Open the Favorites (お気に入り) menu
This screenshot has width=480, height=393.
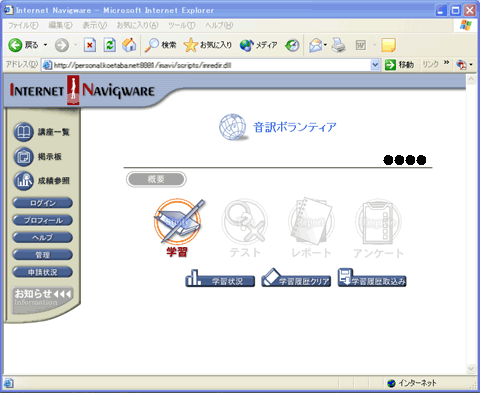137,25
